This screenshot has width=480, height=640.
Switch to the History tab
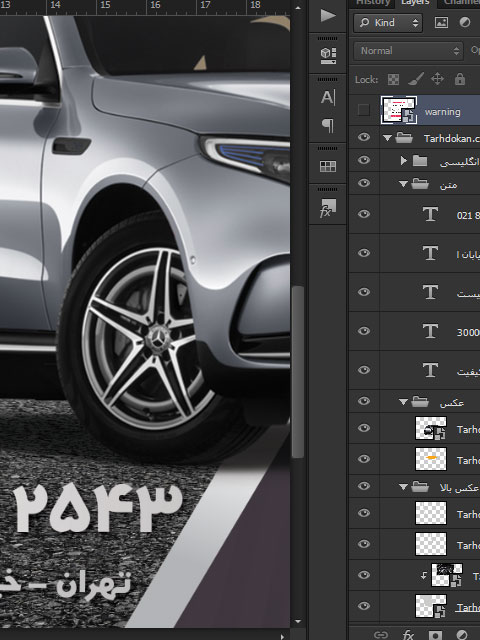point(373,3)
